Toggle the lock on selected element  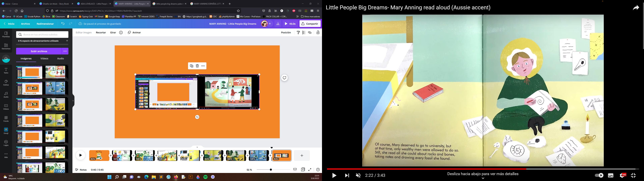point(318,33)
